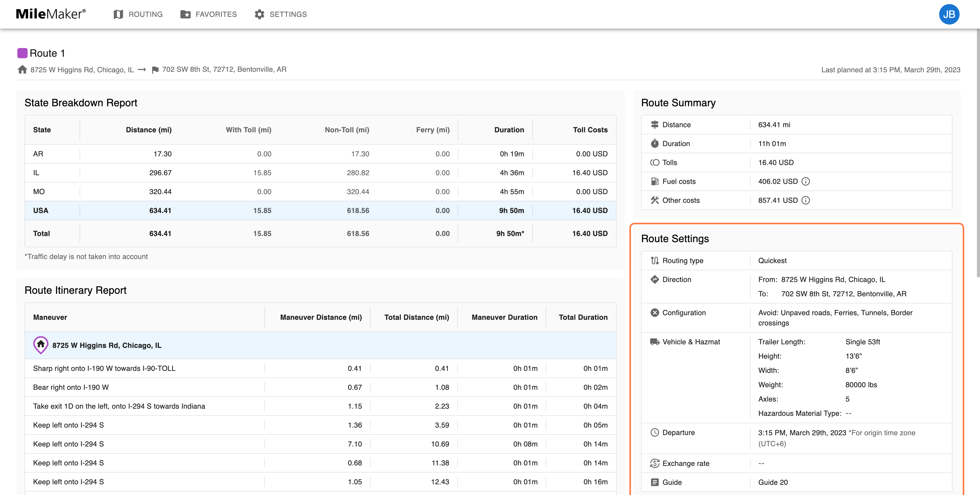
Task: Click the Distance (mi) column header
Action: coord(148,130)
